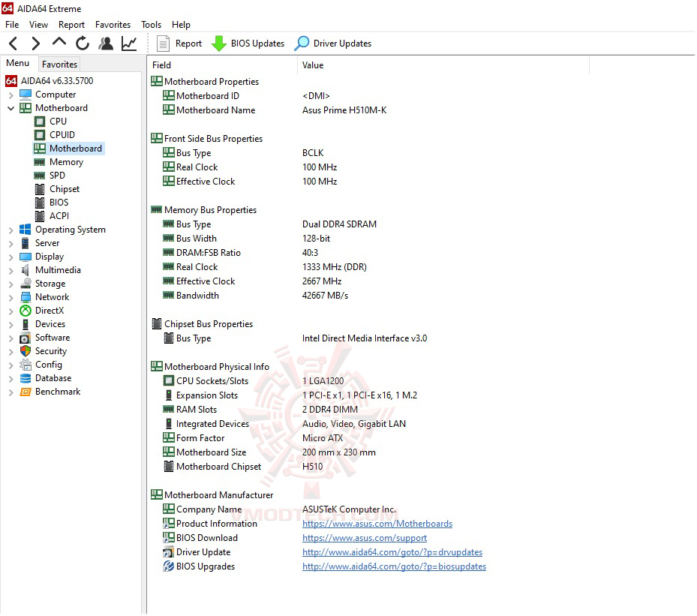Click the Field column header
The width and height of the screenshot is (697, 616).
[x=222, y=65]
